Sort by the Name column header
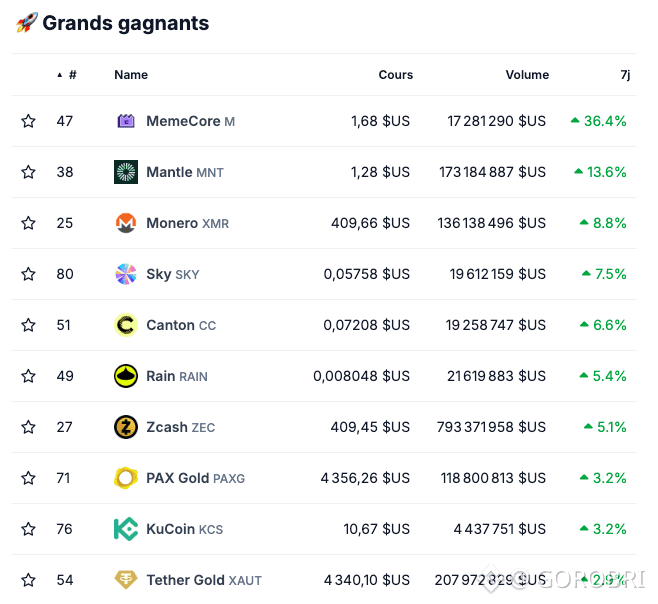The height and width of the screenshot is (604, 658). coord(131,75)
